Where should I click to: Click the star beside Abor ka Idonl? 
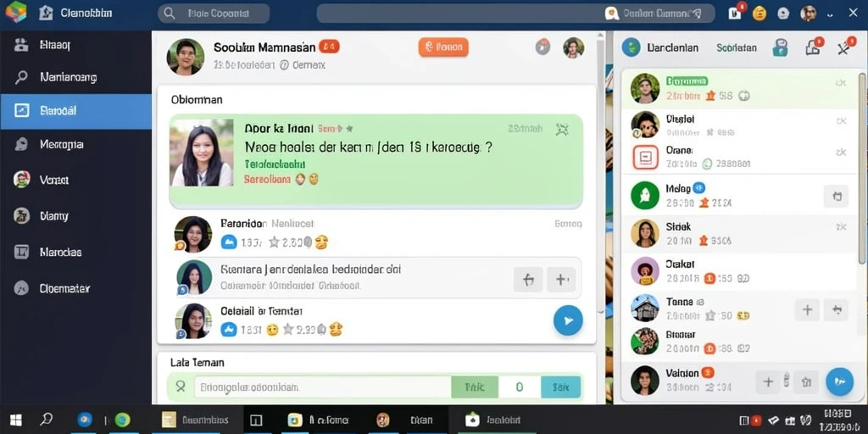pyautogui.click(x=349, y=129)
